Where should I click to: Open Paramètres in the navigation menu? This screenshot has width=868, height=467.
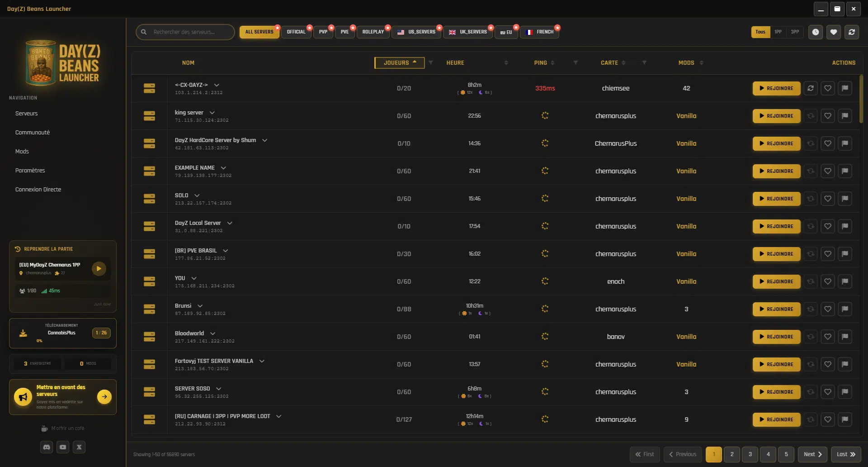click(30, 171)
